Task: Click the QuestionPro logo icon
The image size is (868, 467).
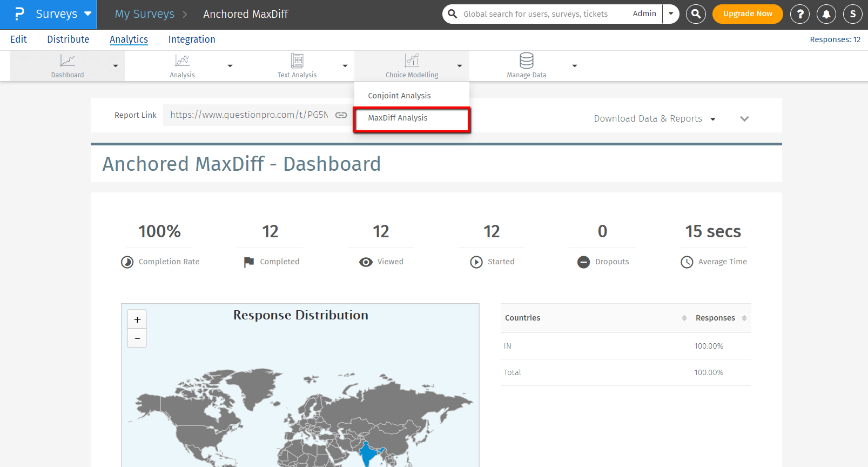Action: pos(19,14)
